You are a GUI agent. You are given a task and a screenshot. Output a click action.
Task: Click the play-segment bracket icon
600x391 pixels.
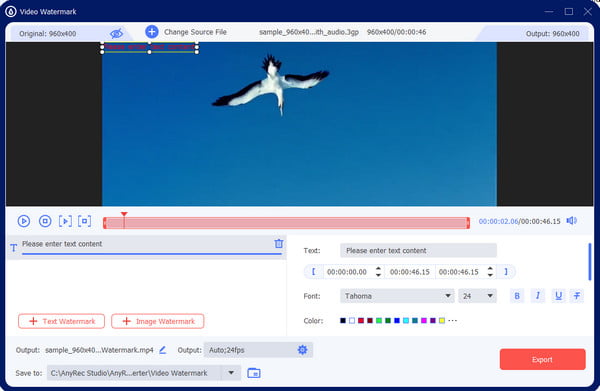[65, 221]
